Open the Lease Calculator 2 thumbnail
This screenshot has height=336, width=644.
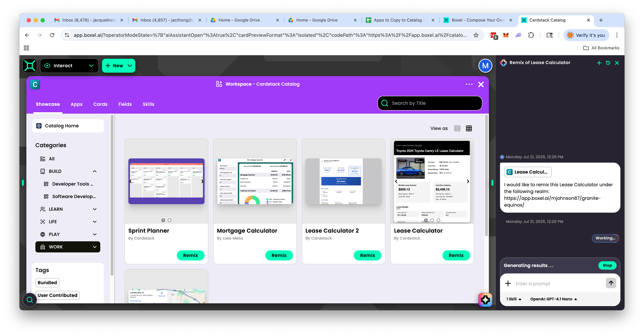point(344,181)
